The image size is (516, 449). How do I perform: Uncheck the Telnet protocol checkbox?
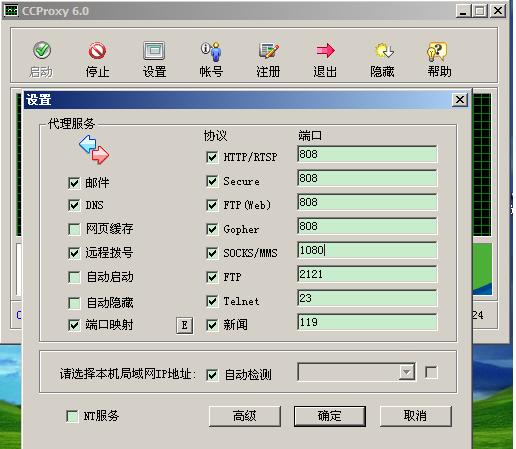(x=212, y=301)
